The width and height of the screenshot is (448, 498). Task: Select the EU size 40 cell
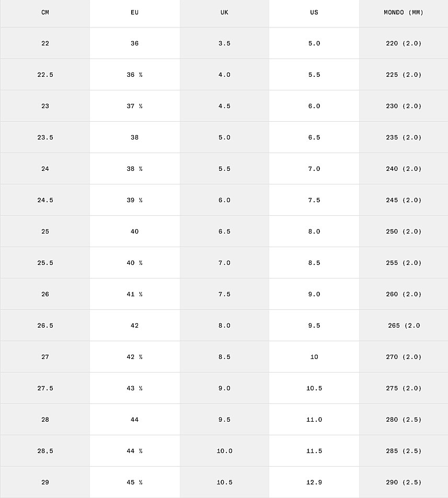click(x=135, y=231)
